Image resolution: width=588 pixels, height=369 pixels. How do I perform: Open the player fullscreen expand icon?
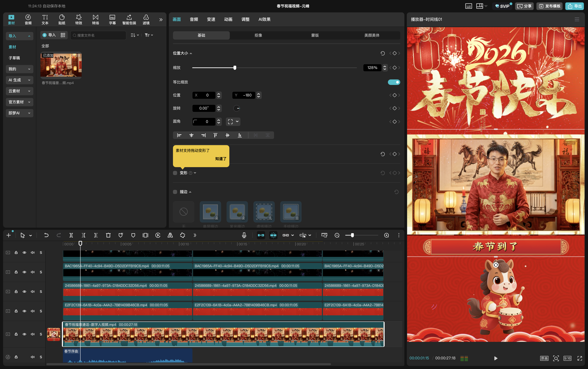[x=580, y=358]
